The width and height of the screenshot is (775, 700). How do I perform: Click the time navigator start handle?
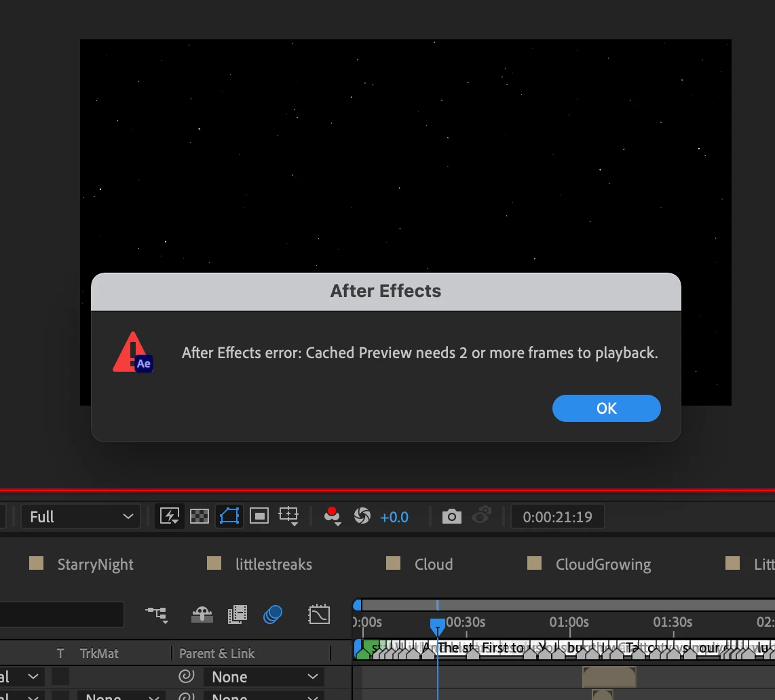pyautogui.click(x=358, y=604)
